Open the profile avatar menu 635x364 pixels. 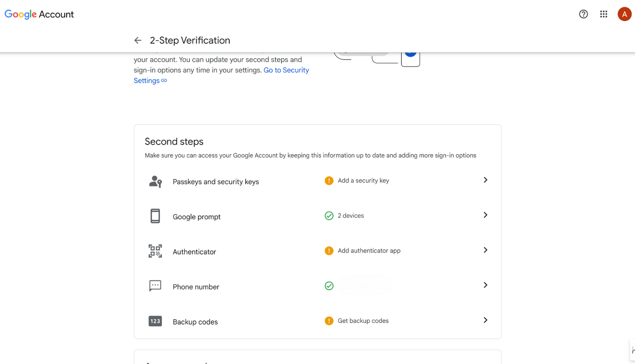(624, 14)
